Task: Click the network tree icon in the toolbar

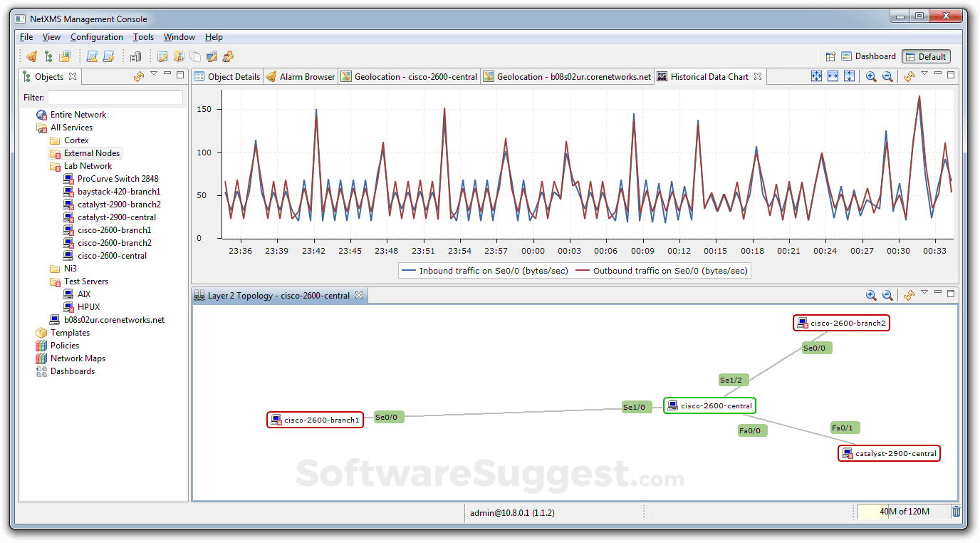Action: pyautogui.click(x=48, y=56)
